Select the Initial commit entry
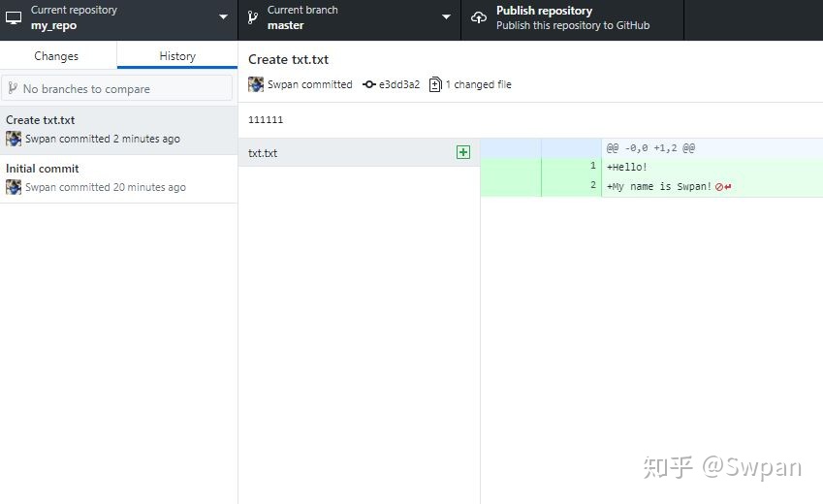 [118, 178]
